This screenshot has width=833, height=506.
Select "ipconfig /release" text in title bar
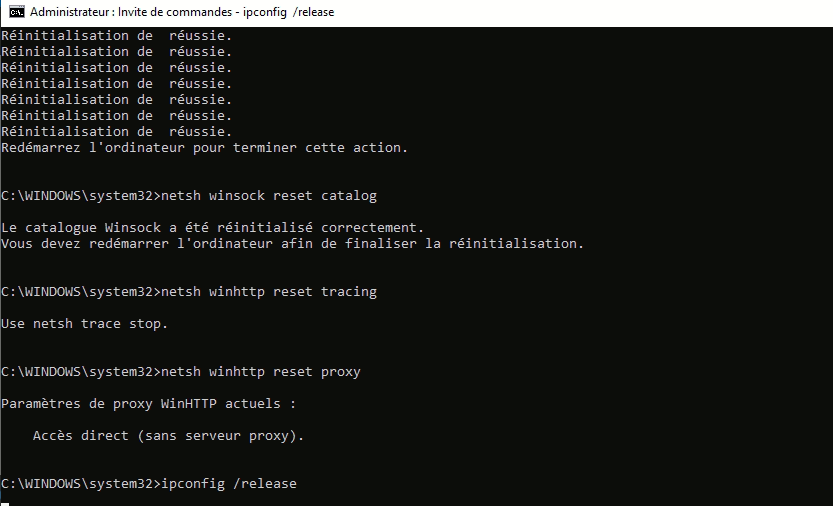pos(288,12)
